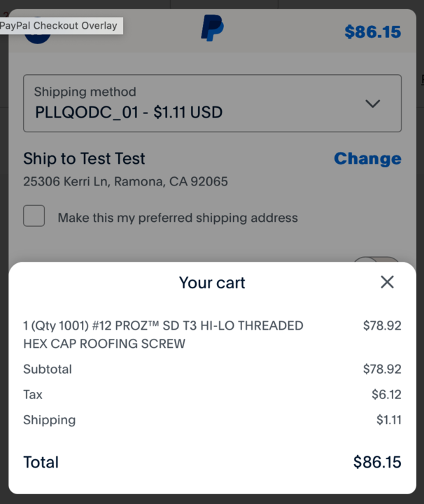Close the Your cart panel
The width and height of the screenshot is (424, 504).
[x=387, y=282]
